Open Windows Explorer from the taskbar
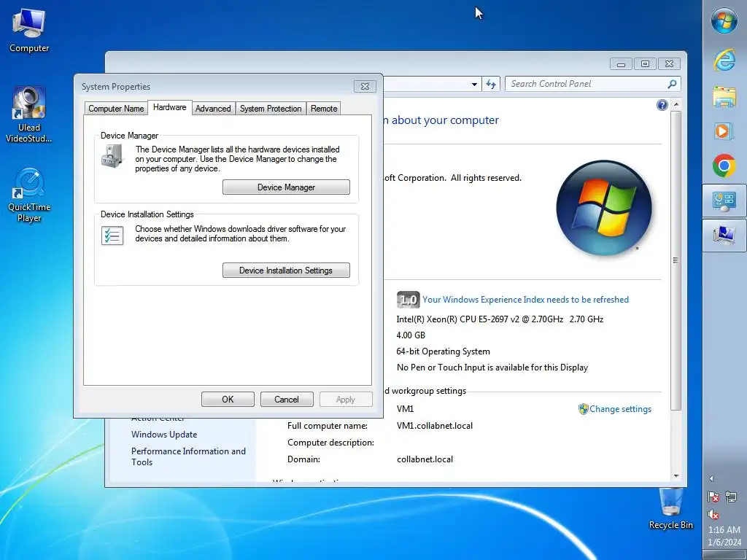This screenshot has width=747, height=560. [x=724, y=96]
